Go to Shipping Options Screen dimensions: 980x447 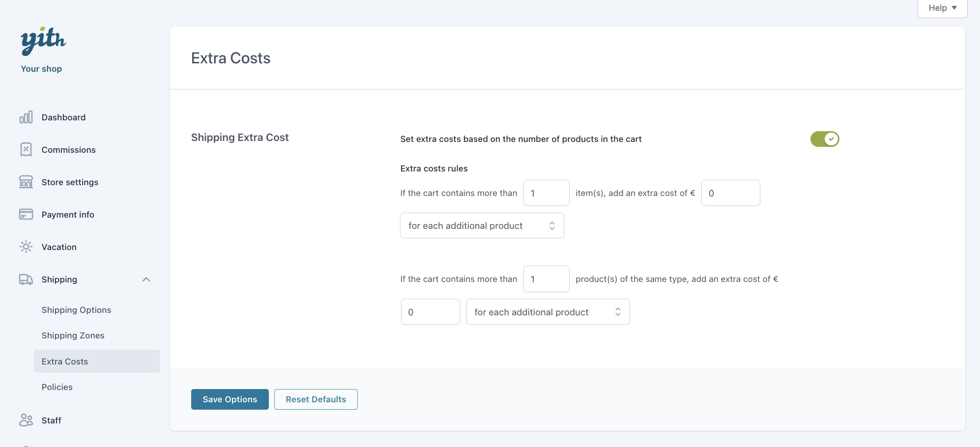[76, 310]
